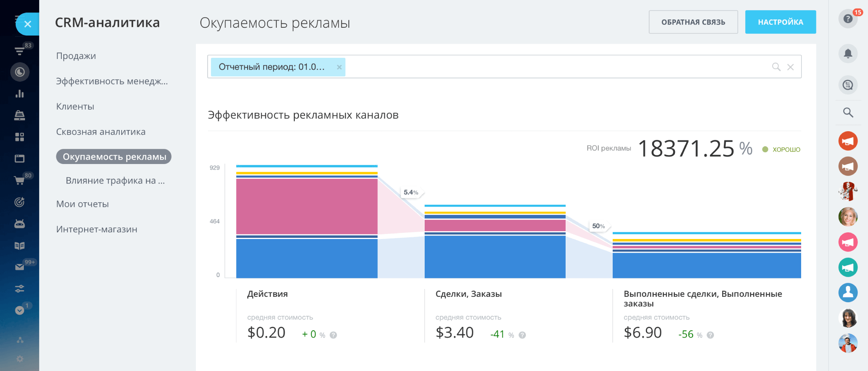Remove the Отчетный период filter chip
Image resolution: width=868 pixels, height=371 pixels.
339,67
